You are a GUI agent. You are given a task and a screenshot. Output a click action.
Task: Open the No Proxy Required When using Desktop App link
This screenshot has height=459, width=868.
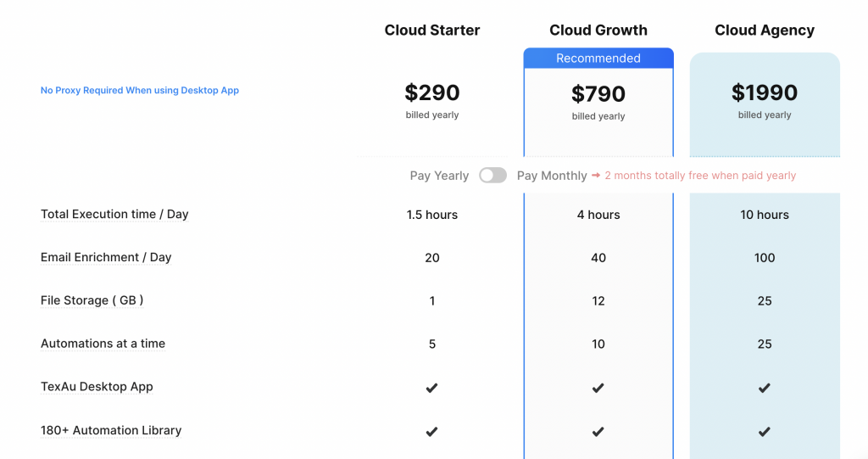click(x=140, y=91)
